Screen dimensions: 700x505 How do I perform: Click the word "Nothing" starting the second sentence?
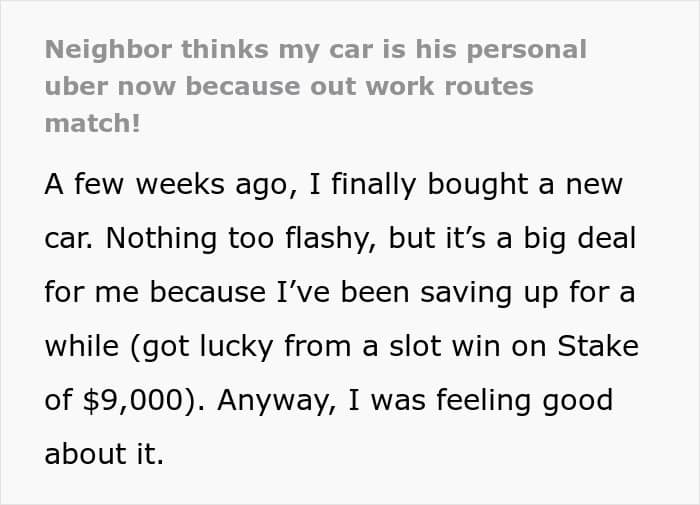pyautogui.click(x=161, y=239)
